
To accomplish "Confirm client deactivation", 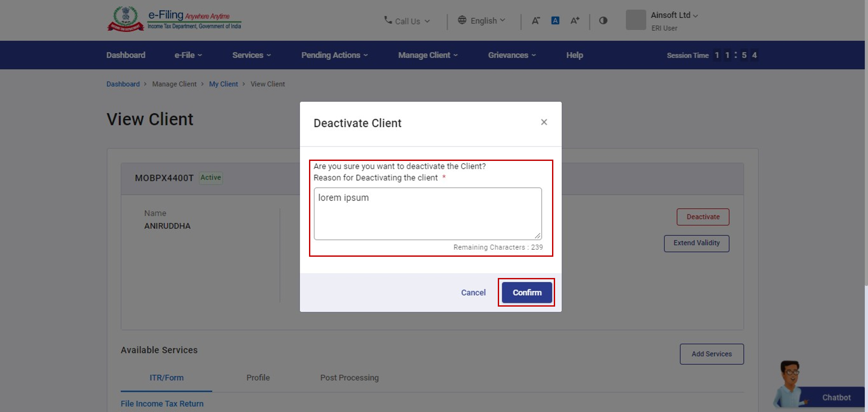I will [526, 293].
